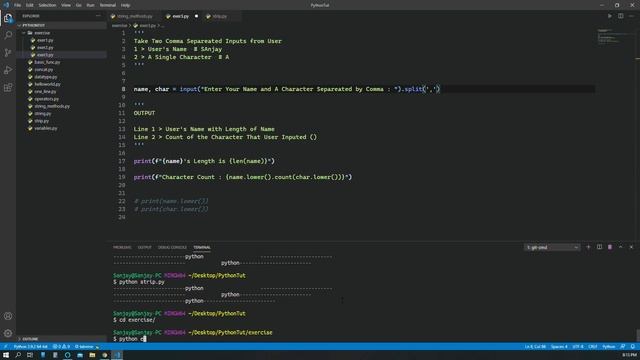Screen dimensions: 640x360
Task: Run the Python file with the play icon
Action: [x=609, y=16]
